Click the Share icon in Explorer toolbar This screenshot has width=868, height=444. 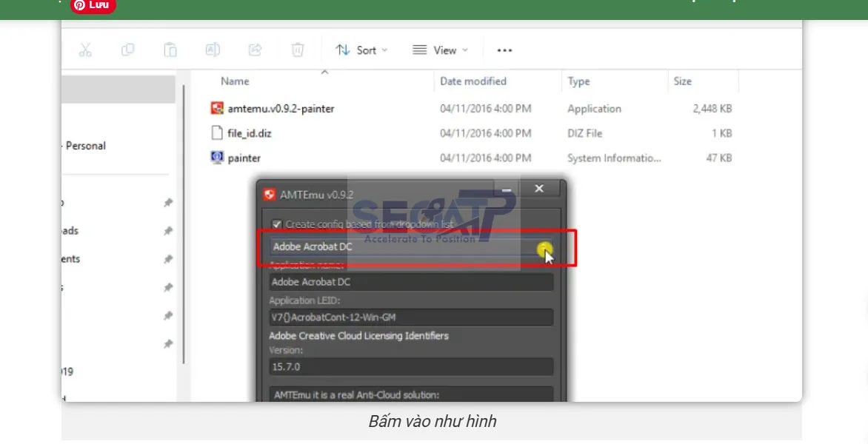point(256,50)
